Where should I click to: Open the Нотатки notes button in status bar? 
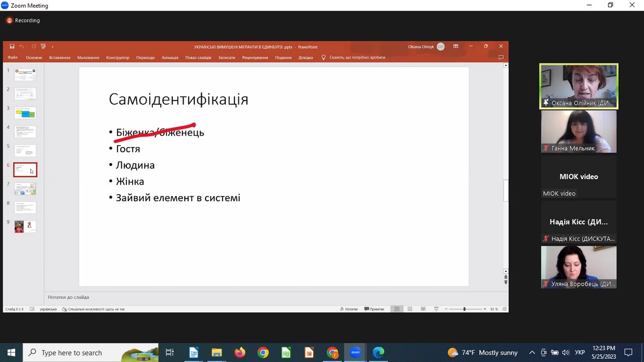click(x=349, y=309)
